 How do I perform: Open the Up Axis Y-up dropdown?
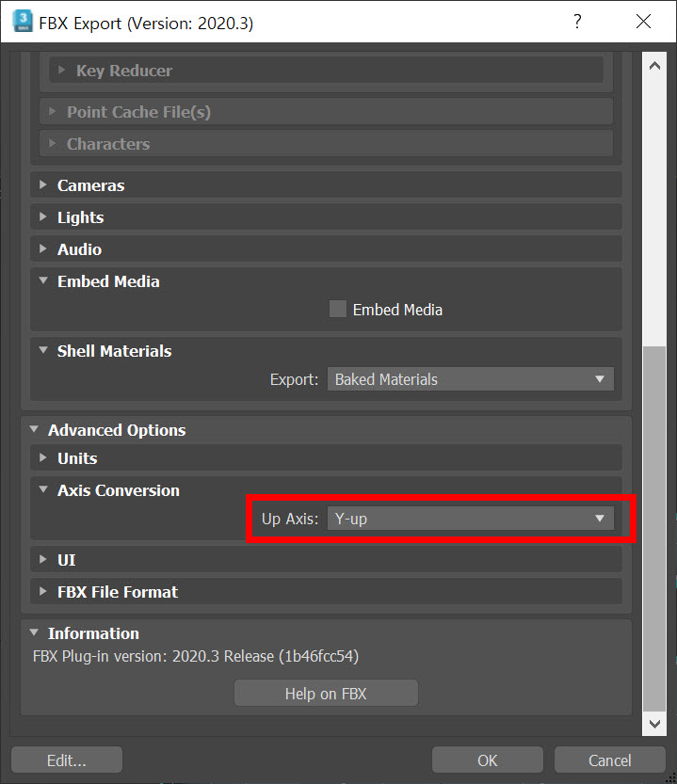[x=471, y=519]
